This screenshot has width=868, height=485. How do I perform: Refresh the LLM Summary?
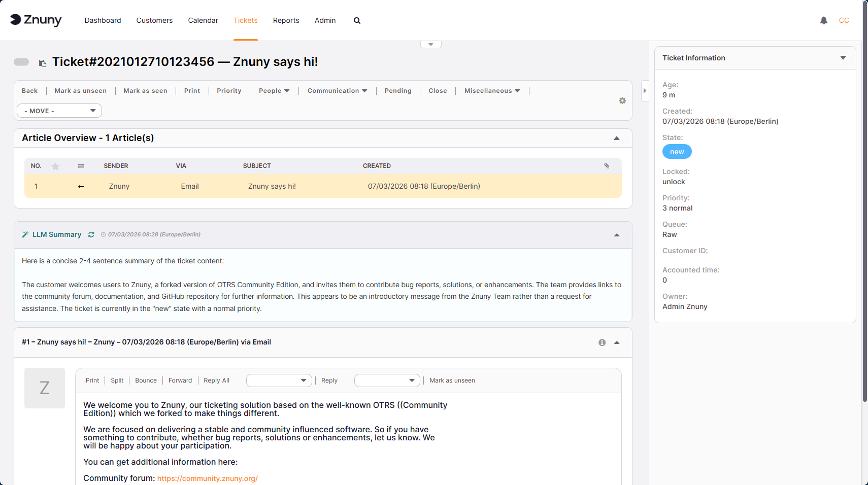click(91, 234)
